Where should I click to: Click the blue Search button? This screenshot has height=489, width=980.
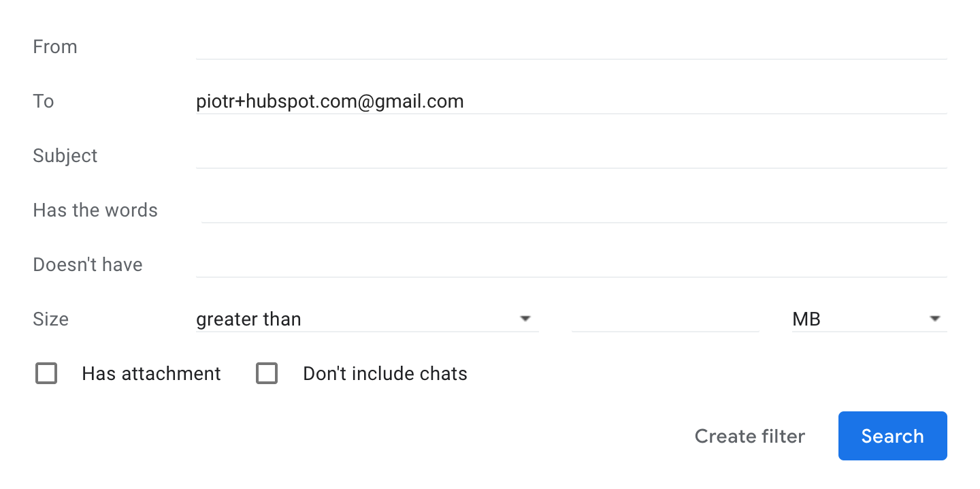(892, 436)
